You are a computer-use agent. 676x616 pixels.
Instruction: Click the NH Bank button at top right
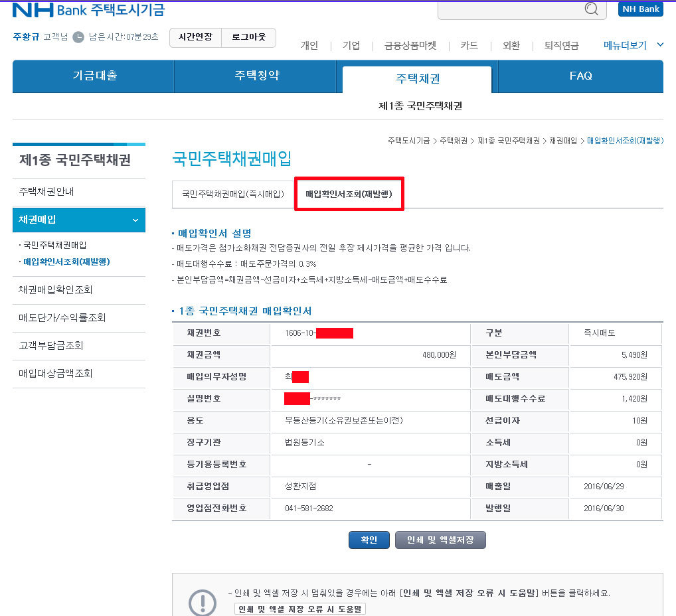[640, 9]
